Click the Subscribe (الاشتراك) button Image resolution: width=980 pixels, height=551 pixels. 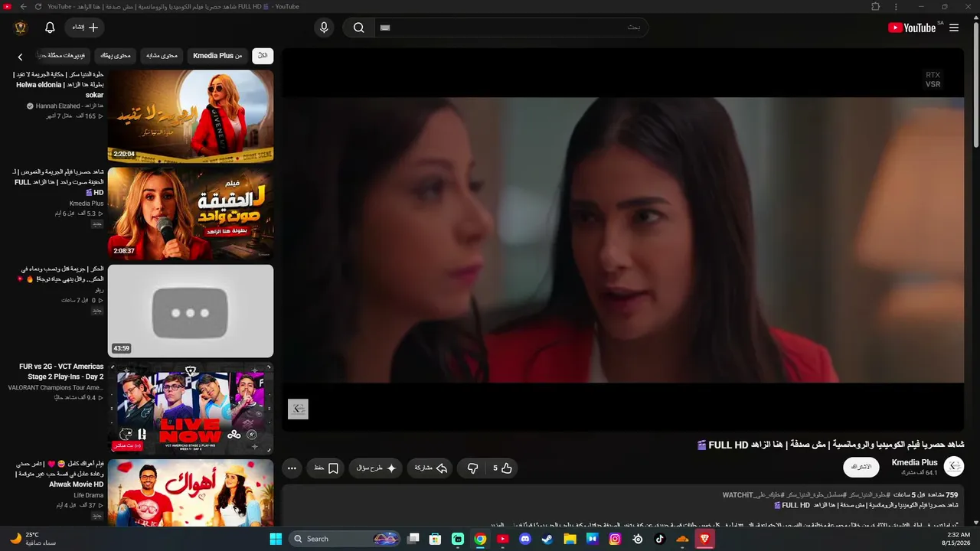coord(861,467)
